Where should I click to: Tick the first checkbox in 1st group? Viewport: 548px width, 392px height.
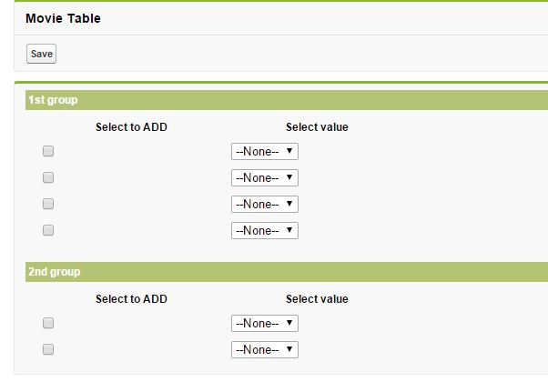(x=48, y=151)
